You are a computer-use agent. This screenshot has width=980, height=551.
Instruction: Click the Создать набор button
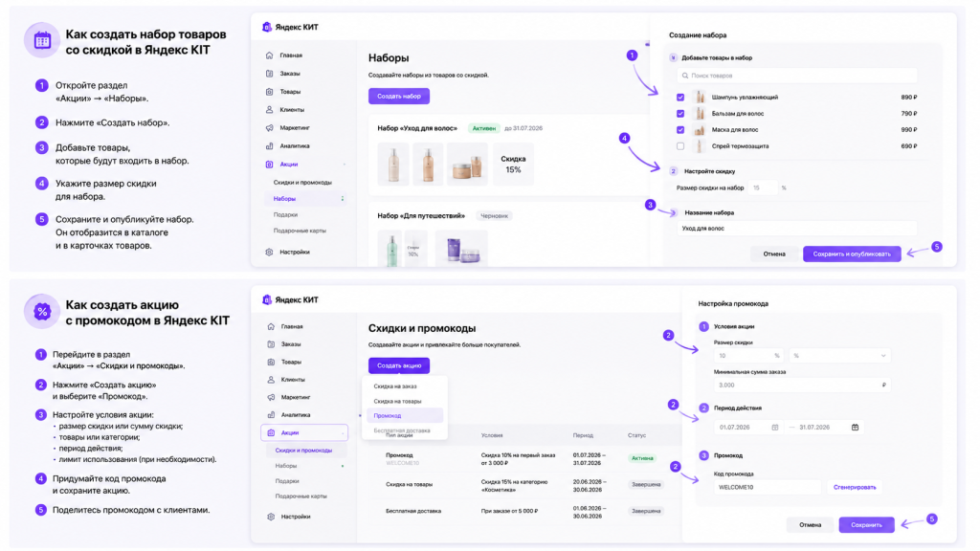[399, 97]
